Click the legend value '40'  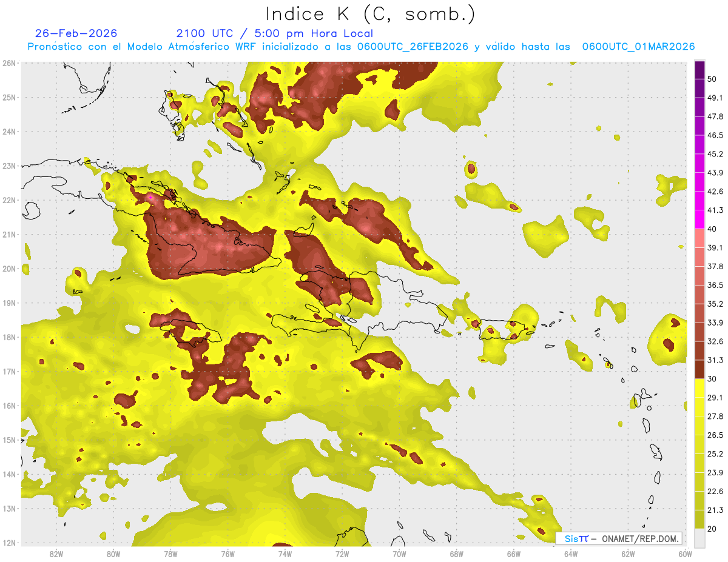point(713,229)
